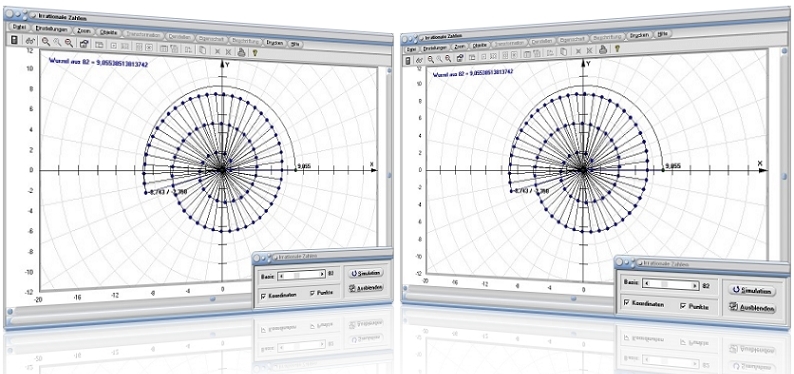Click copy pages icon in left window toolbar
This screenshot has height=374, width=794.
pos(202,50)
